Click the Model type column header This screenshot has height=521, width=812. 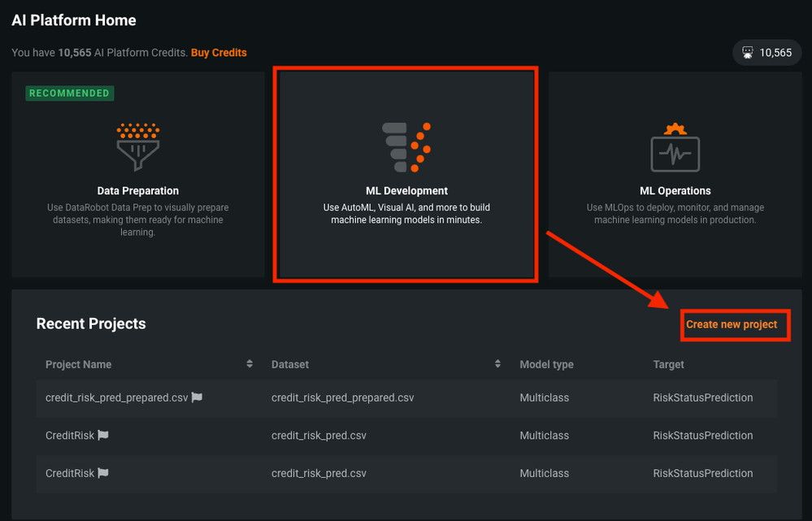tap(546, 365)
